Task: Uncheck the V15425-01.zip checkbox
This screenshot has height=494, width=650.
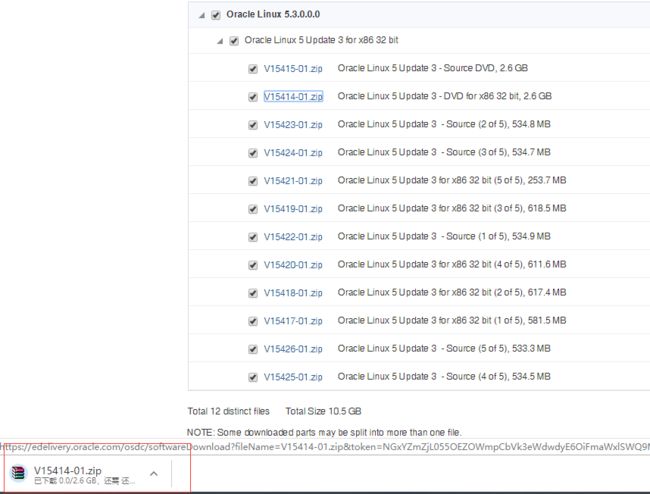Action: tap(252, 377)
